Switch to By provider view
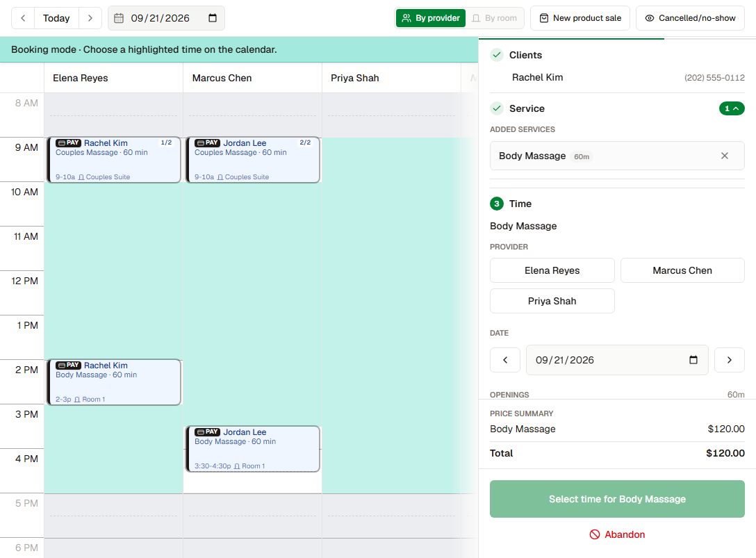 (x=431, y=18)
